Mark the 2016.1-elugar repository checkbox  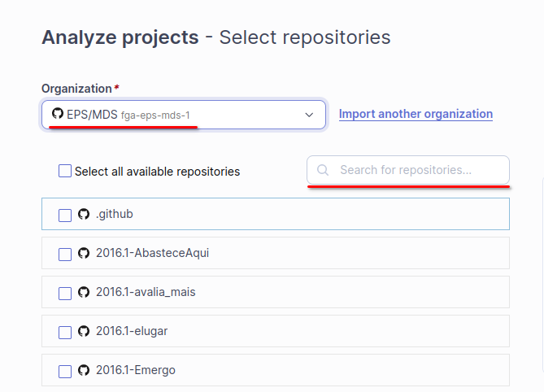click(65, 333)
